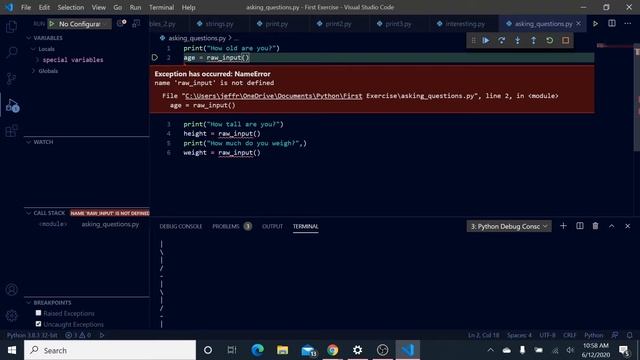The height and width of the screenshot is (360, 640).
Task: Close the bottom panel
Action: coord(628,226)
